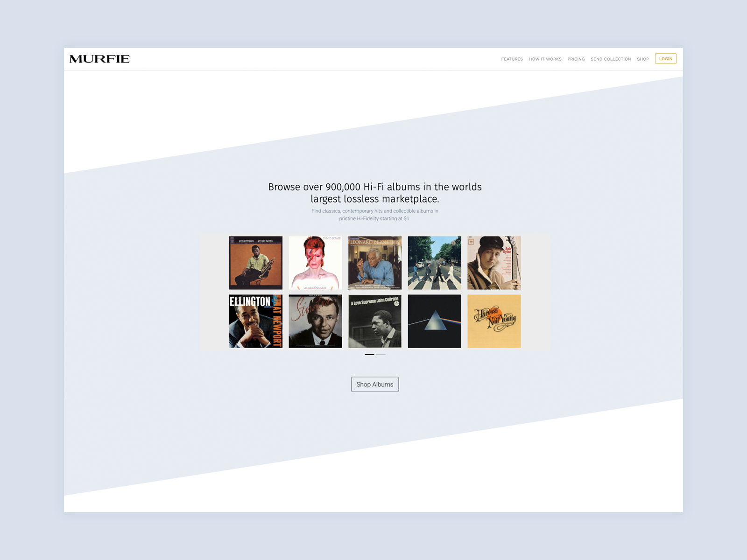
Task: Open the Harvest Neil Young album
Action: point(494,321)
